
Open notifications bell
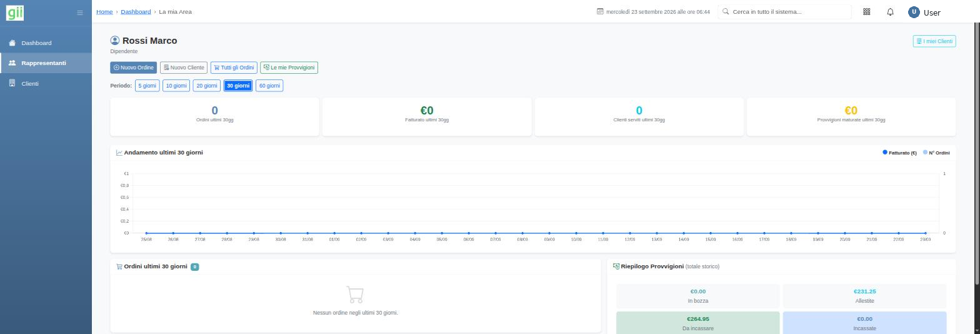pyautogui.click(x=891, y=12)
